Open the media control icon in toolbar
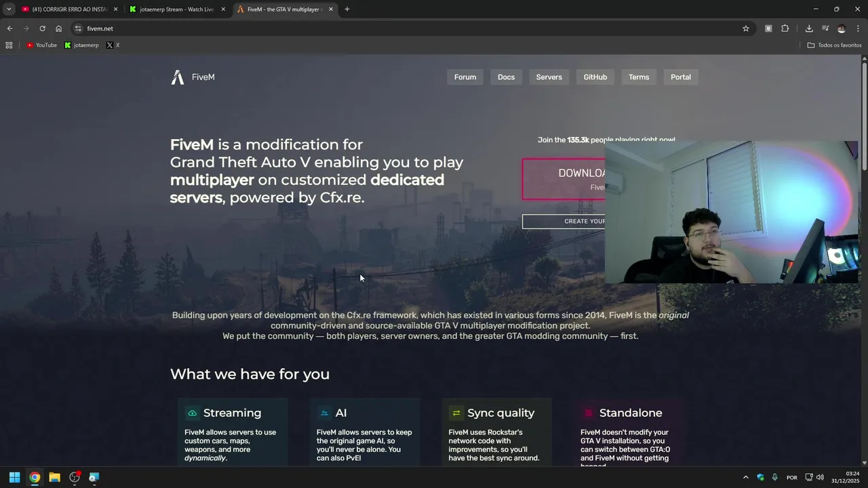The image size is (868, 488). pos(825,28)
